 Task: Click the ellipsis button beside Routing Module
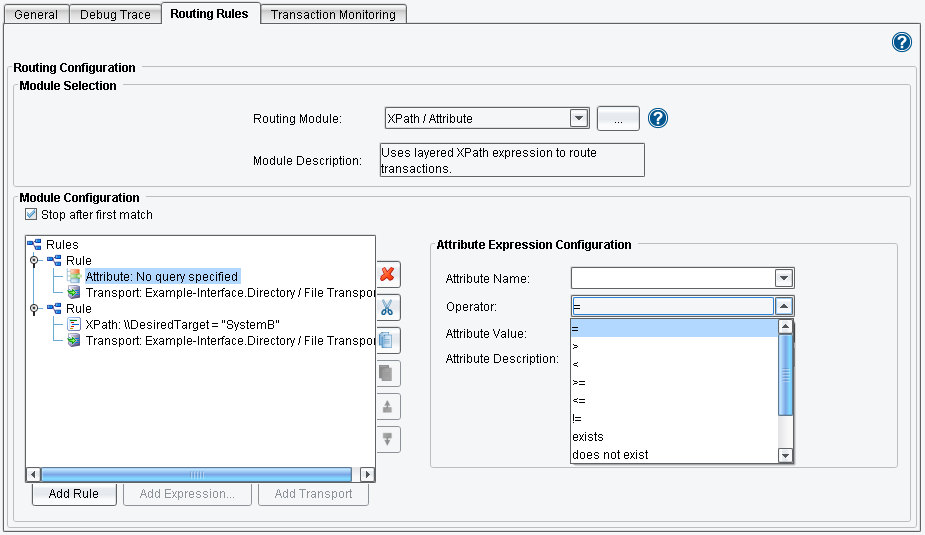618,119
